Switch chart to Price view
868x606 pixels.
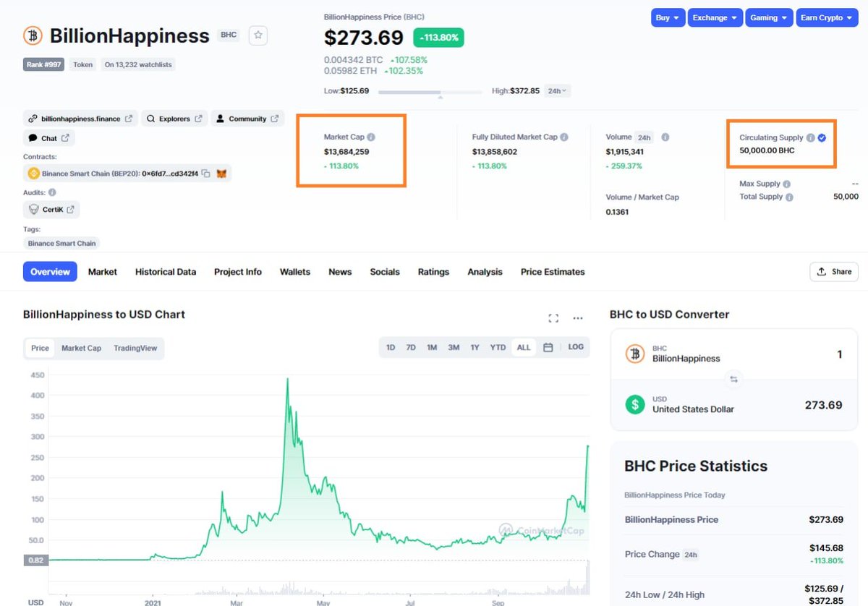[41, 348]
